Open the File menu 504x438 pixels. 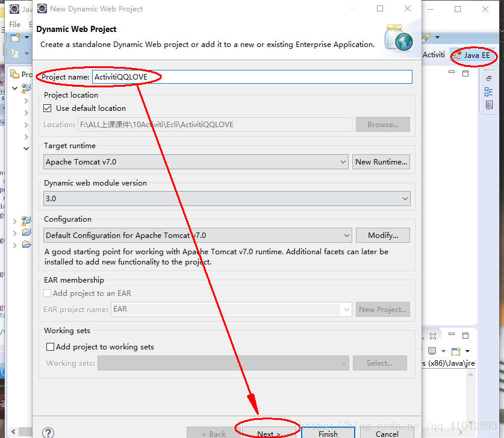(13, 24)
